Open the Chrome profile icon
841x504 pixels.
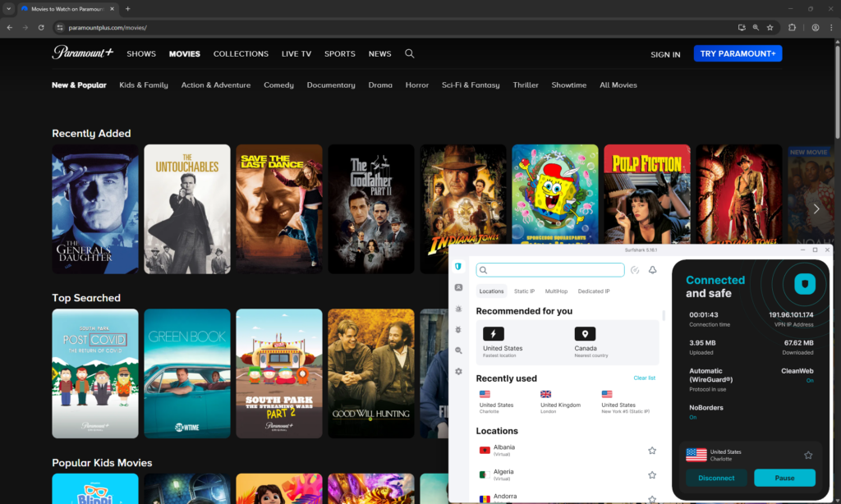pyautogui.click(x=816, y=27)
